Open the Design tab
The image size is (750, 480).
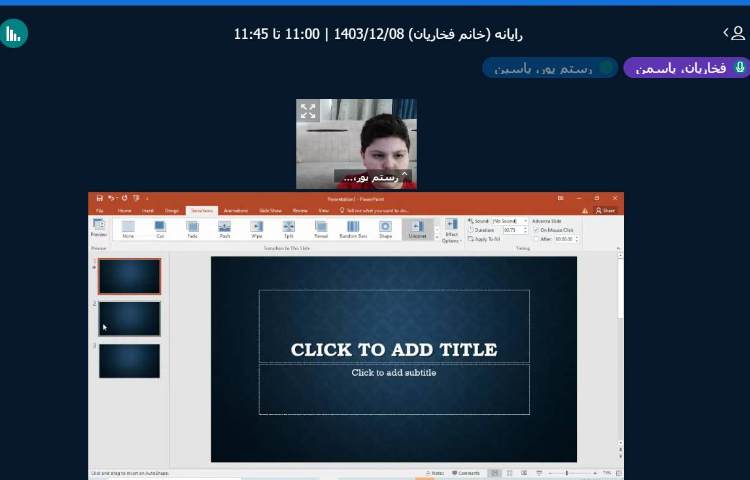[172, 210]
